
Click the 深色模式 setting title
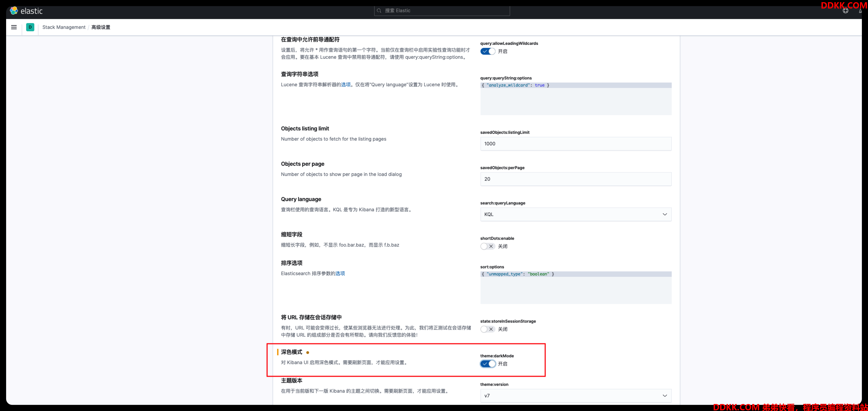[292, 352]
